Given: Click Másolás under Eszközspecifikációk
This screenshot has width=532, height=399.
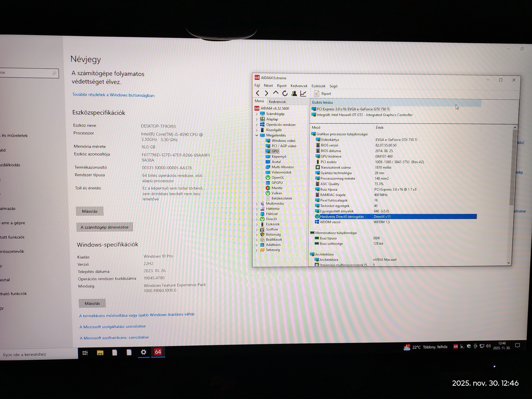Looking at the screenshot, I should pyautogui.click(x=90, y=211).
